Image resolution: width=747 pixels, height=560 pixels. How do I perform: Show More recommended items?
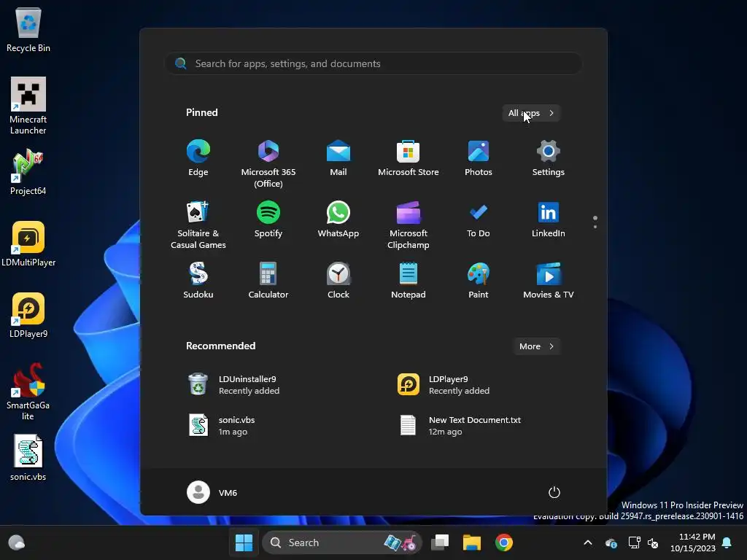tap(536, 346)
